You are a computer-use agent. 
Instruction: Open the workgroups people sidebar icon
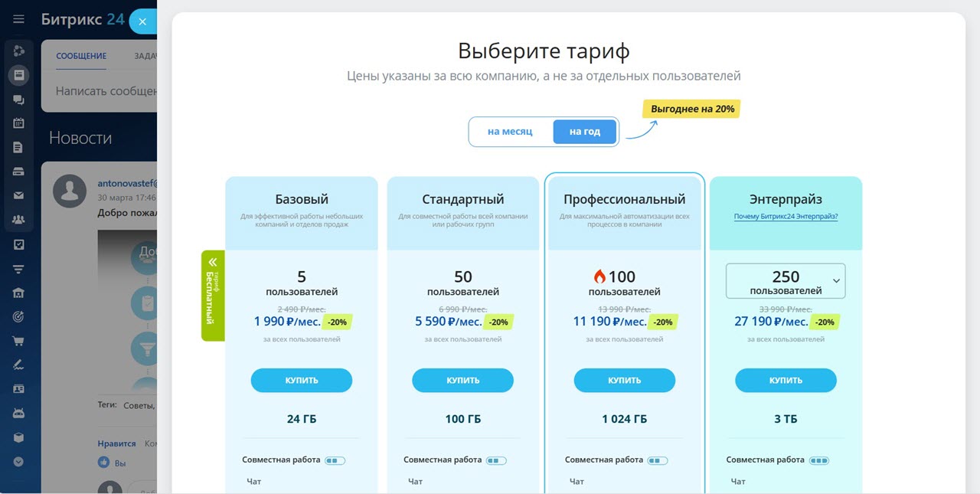(x=18, y=220)
